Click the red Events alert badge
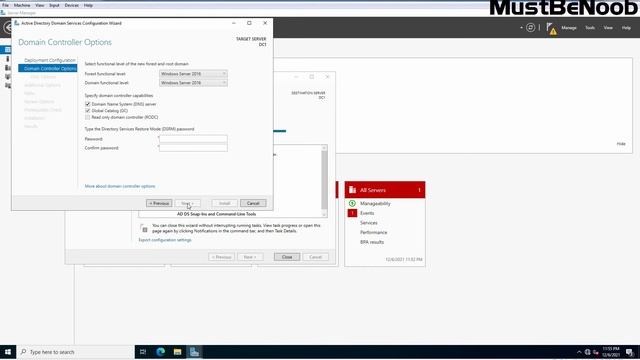Viewport: 640px width, 360px height. (352, 213)
